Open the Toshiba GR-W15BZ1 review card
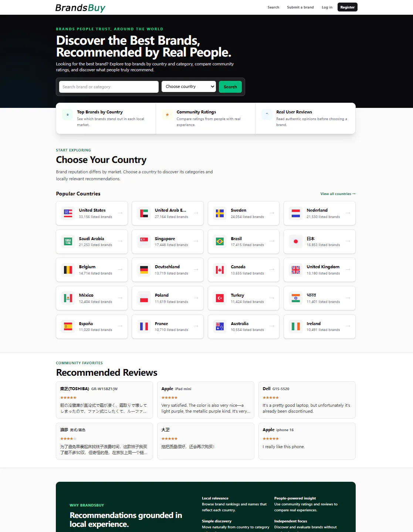Viewport: 413px width, 532px height. coord(104,400)
